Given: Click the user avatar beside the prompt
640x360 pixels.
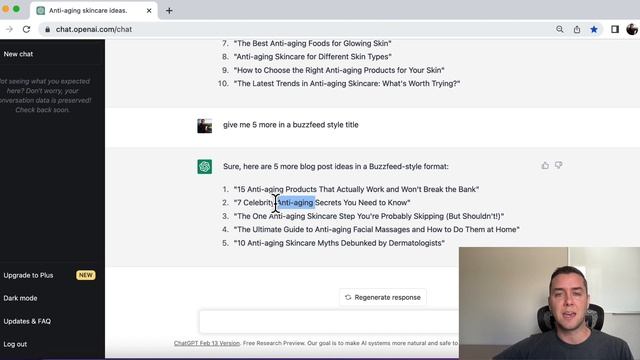Looking at the screenshot, I should tap(204, 126).
